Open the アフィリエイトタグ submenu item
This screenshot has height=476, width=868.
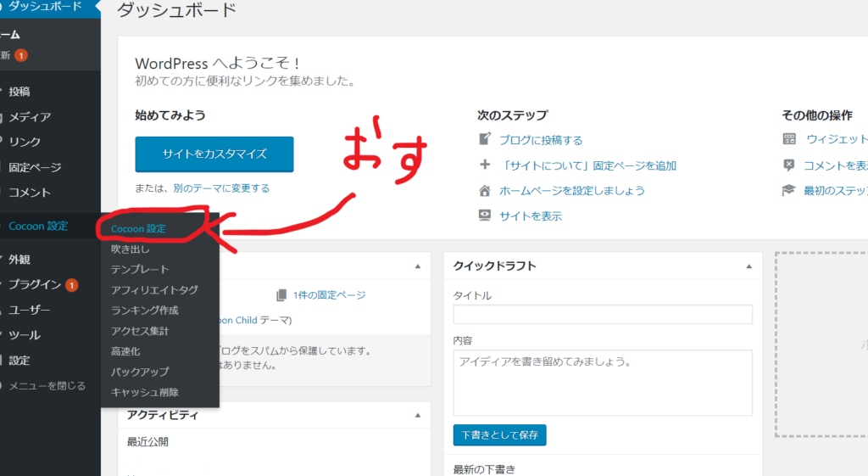154,290
